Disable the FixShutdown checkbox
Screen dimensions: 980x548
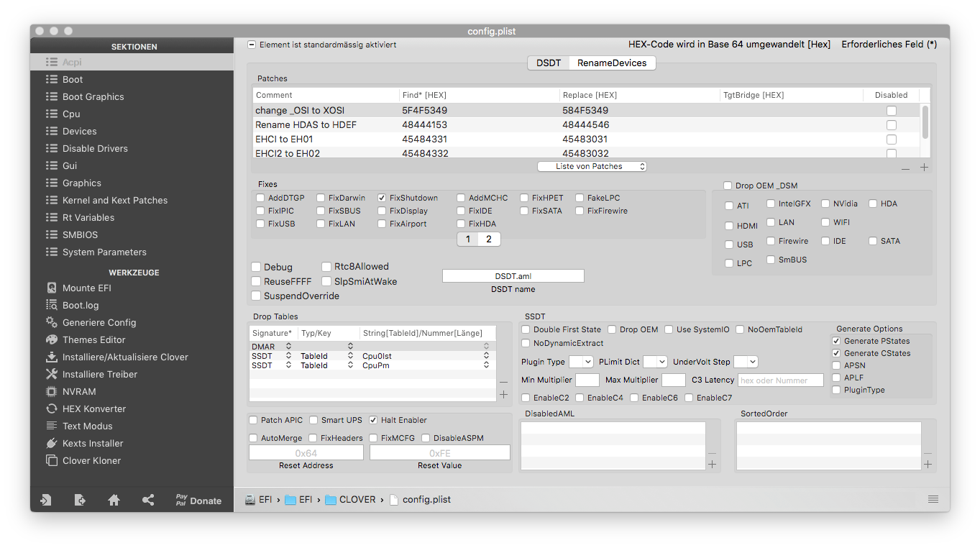[x=383, y=198]
